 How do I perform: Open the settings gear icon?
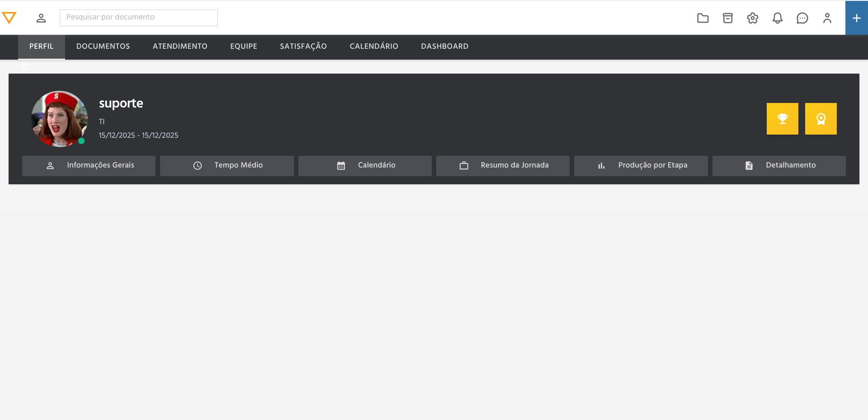pyautogui.click(x=753, y=18)
